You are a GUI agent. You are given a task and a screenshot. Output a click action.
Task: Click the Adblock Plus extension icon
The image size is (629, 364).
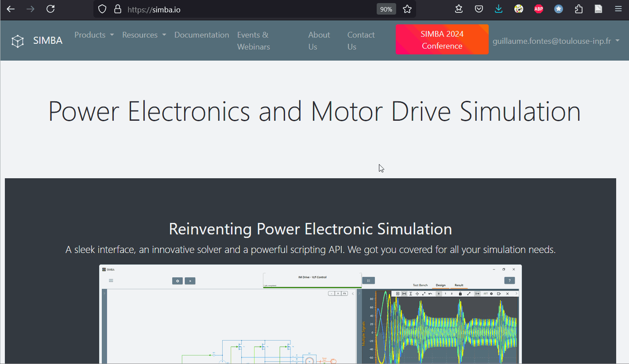coord(538,9)
